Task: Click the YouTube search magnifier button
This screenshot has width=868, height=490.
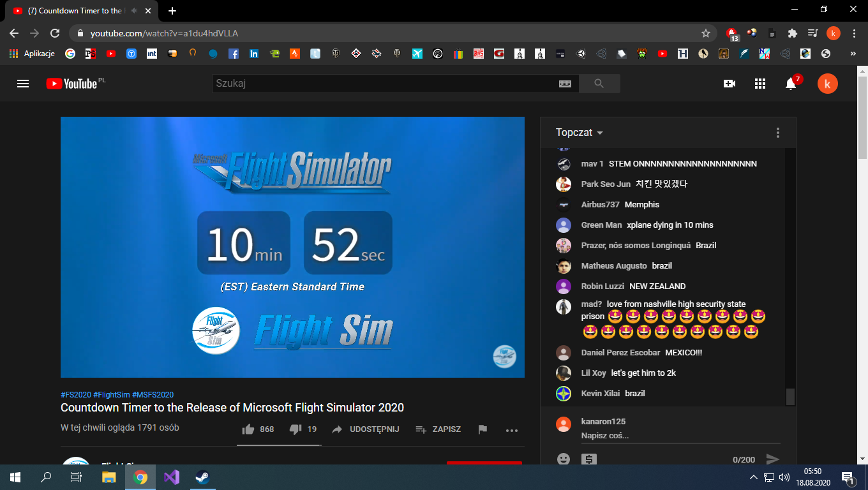Action: point(599,84)
